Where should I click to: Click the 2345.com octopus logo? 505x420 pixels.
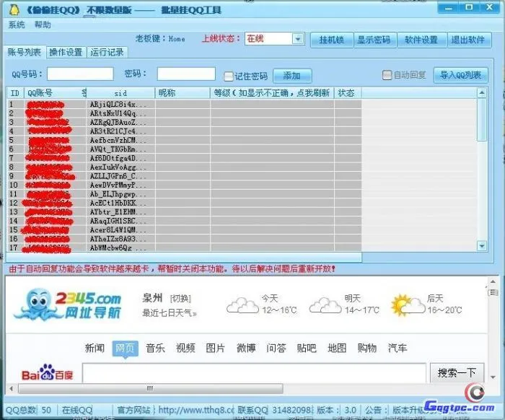click(x=67, y=305)
